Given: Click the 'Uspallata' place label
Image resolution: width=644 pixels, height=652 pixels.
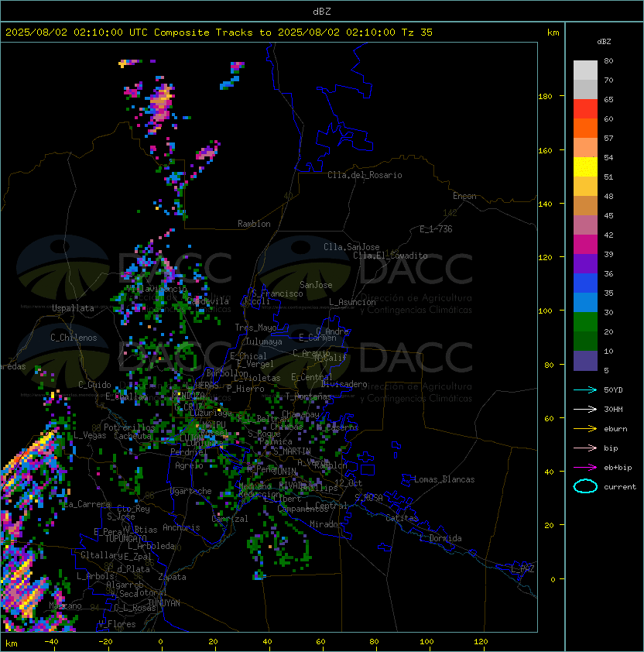Looking at the screenshot, I should [x=73, y=308].
